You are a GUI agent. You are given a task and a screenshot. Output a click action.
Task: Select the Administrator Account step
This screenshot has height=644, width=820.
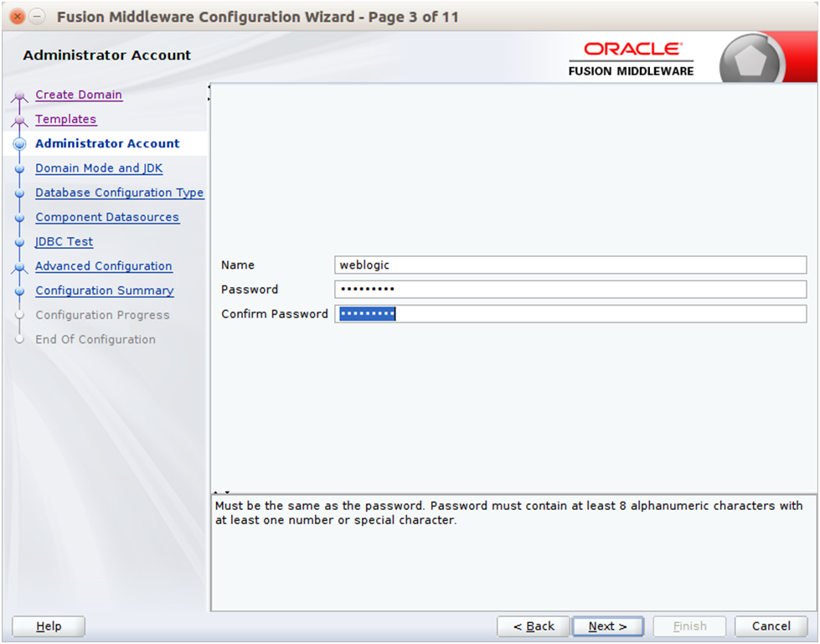[x=107, y=143]
